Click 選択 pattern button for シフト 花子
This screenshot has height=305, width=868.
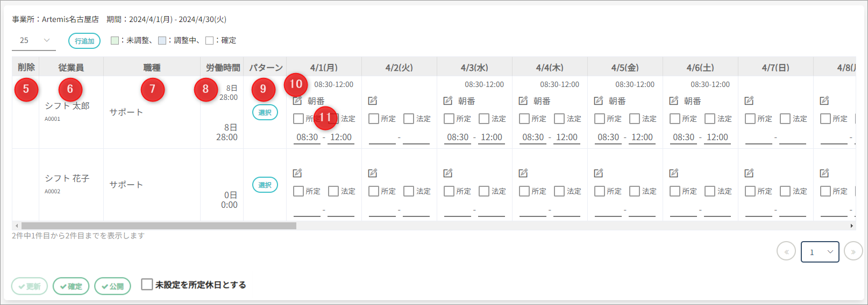265,185
